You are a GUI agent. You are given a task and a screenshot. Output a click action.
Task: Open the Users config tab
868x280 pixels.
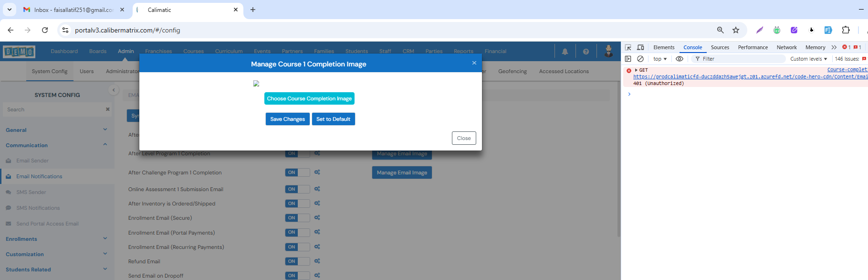[x=86, y=71]
